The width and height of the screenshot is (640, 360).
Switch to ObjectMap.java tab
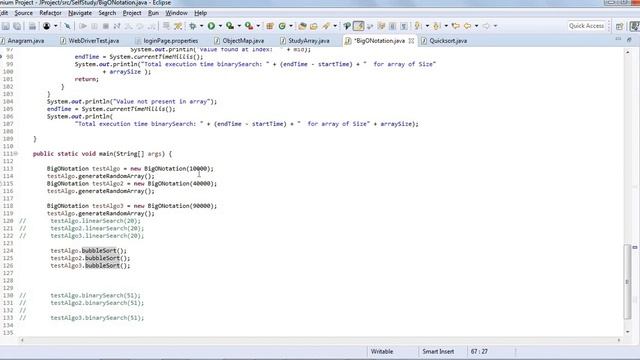click(243, 41)
